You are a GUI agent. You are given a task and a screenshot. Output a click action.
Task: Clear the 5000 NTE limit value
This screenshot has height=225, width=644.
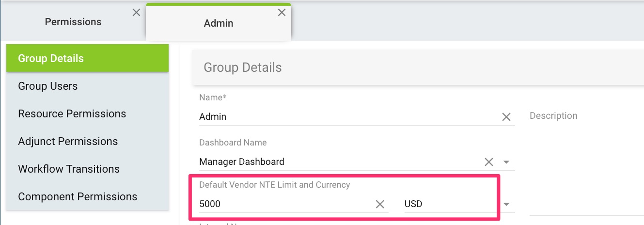pos(380,204)
